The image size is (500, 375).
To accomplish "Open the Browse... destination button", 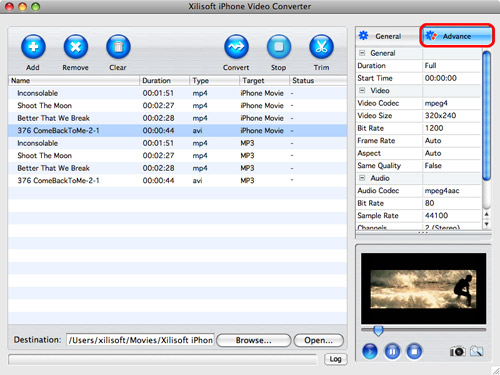I will 254,340.
